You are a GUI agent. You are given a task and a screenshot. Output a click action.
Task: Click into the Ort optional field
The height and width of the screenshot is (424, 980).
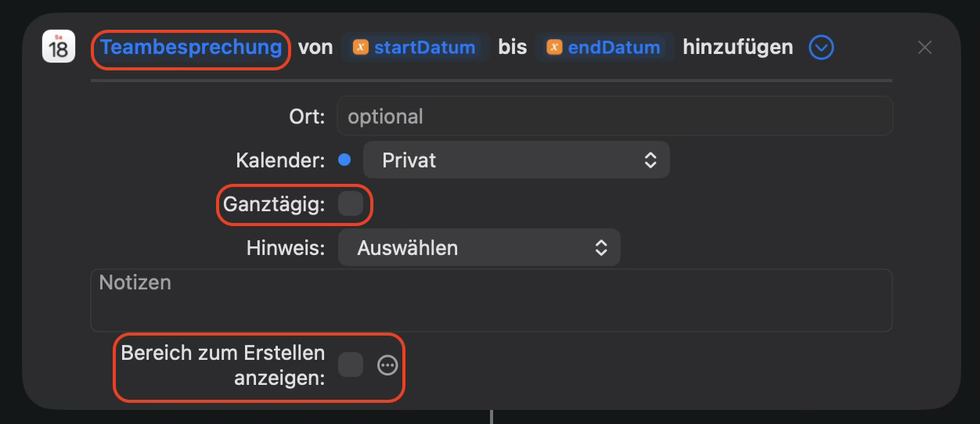tap(614, 117)
